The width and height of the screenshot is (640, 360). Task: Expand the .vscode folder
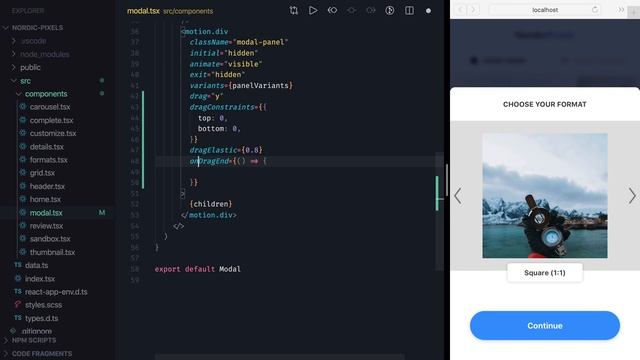pyautogui.click(x=13, y=41)
